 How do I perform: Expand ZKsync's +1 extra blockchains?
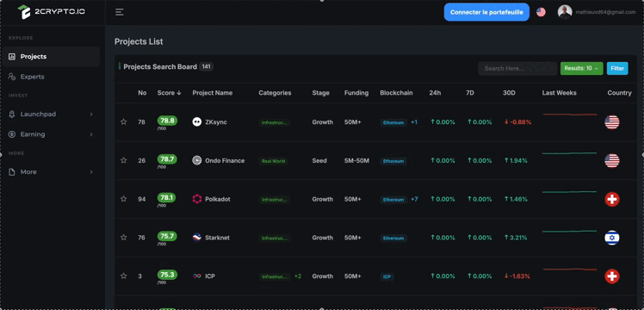(x=414, y=122)
